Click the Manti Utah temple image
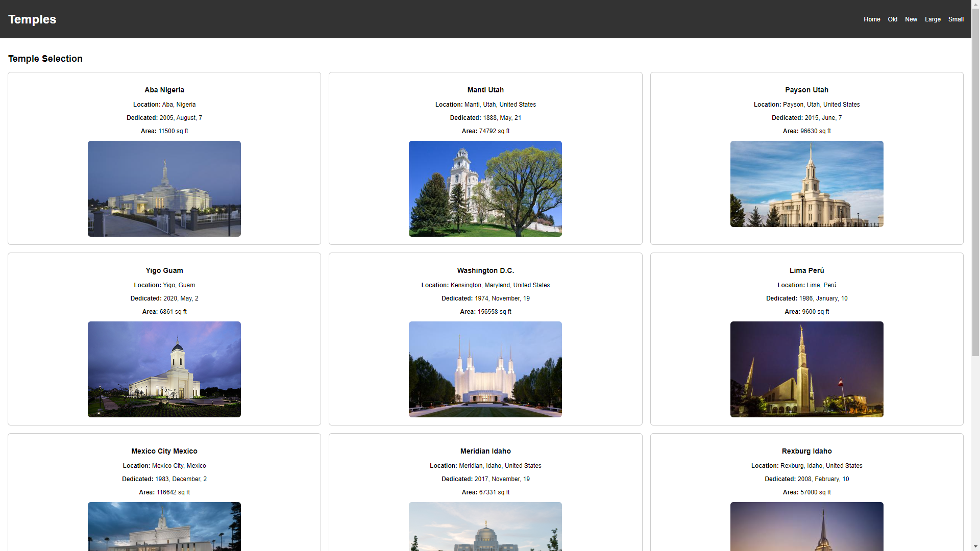 pyautogui.click(x=485, y=188)
